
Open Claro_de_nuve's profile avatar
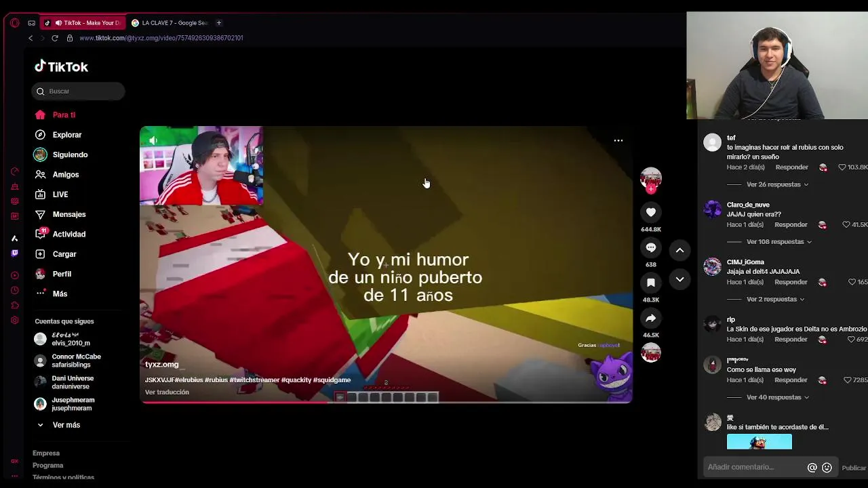coord(712,209)
